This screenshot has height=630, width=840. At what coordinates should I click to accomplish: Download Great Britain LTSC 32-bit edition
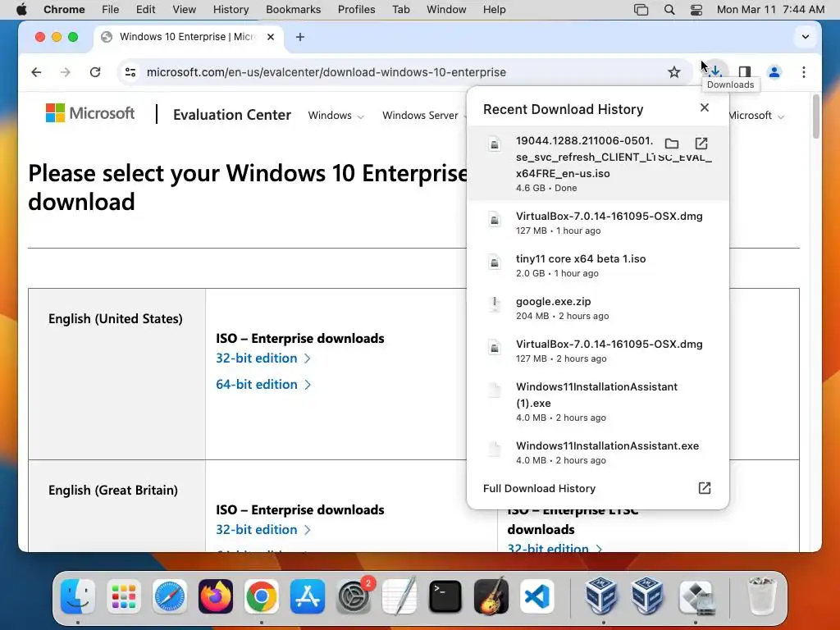pyautogui.click(x=555, y=548)
